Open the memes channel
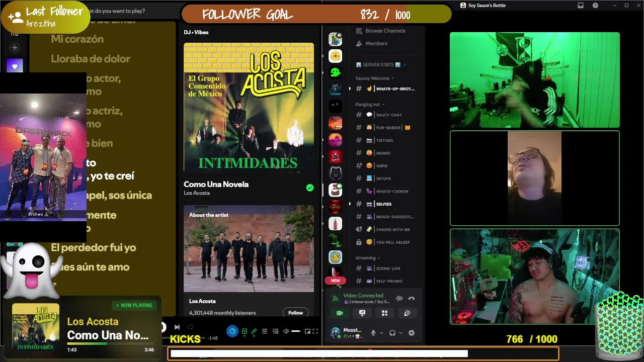 386,153
